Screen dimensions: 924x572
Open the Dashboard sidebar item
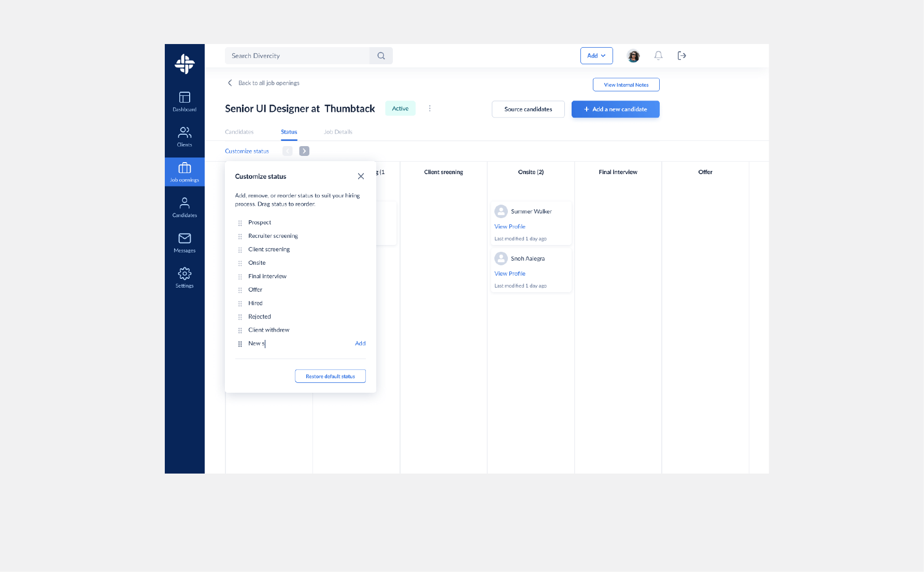[x=184, y=102]
